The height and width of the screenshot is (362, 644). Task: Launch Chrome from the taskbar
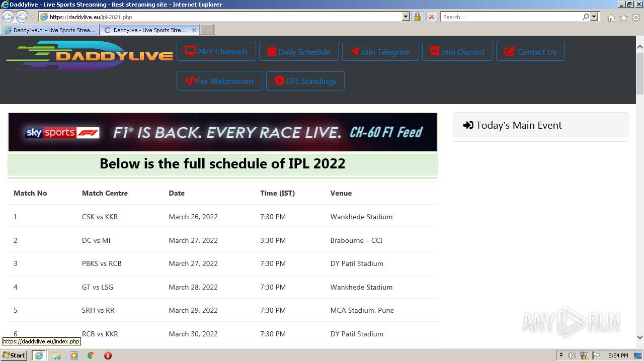[x=91, y=355]
